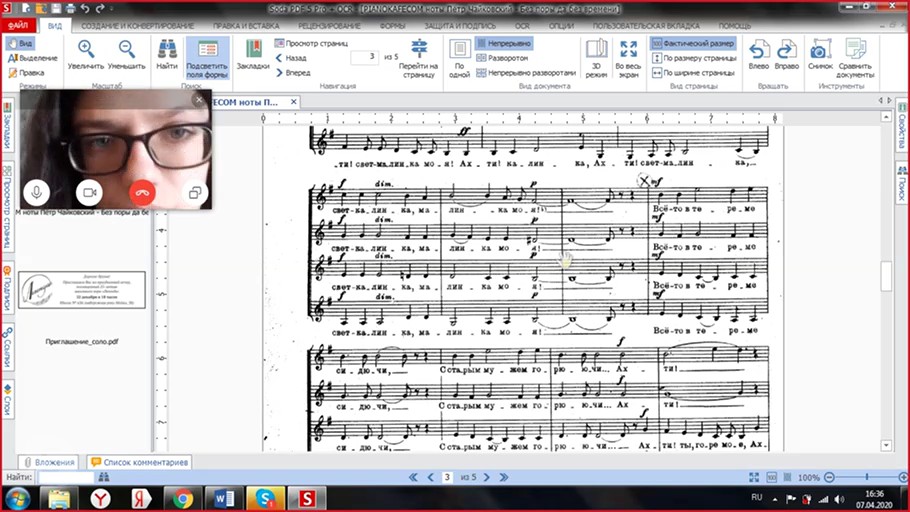Viewport: 910px width, 512px height.
Task: Switch to Правка edit mode
Action: coord(26,73)
